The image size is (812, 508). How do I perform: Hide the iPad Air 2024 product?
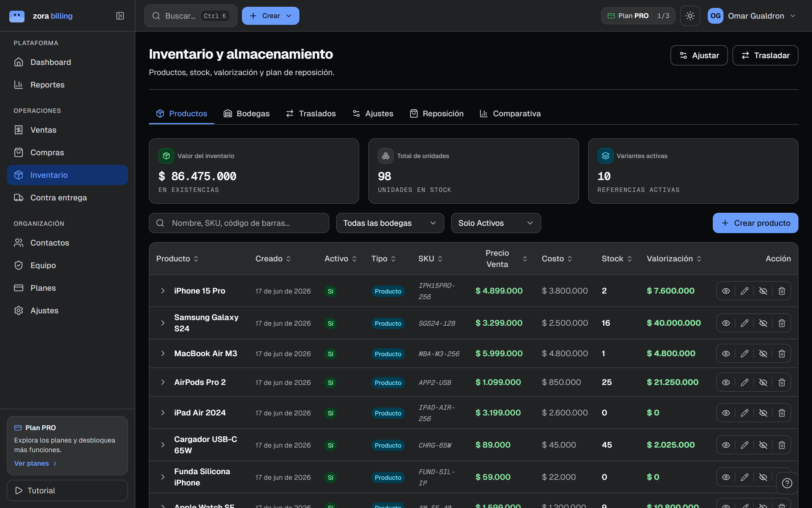763,413
